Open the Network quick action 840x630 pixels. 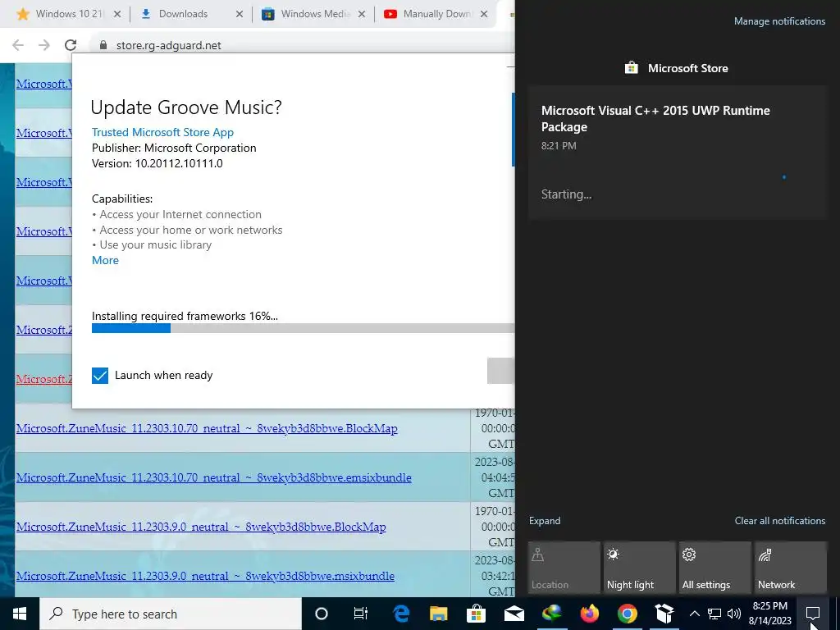pos(791,568)
